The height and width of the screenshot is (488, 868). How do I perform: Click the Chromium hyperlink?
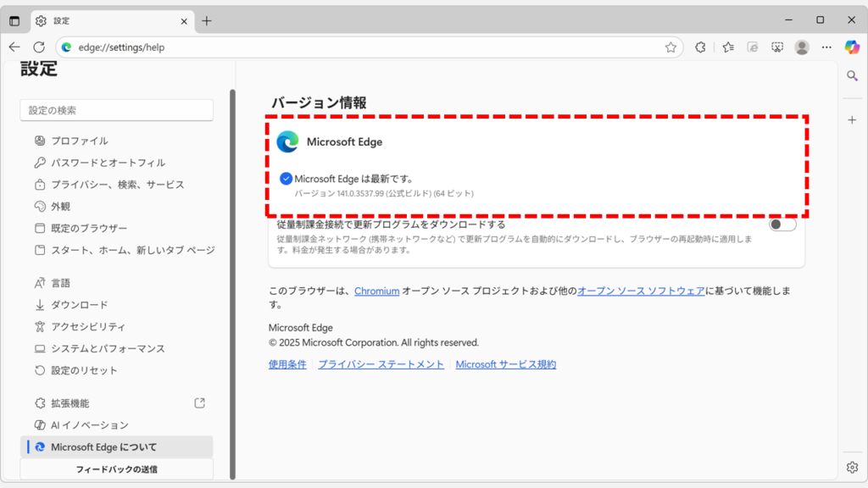(376, 291)
